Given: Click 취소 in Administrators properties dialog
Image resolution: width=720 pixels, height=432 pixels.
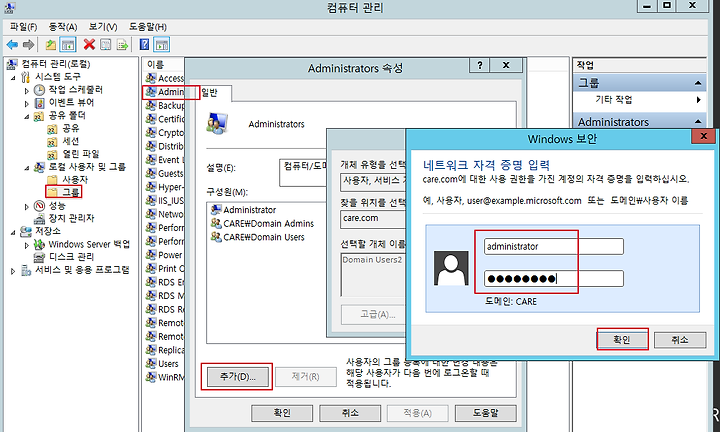Looking at the screenshot, I should click(350, 413).
